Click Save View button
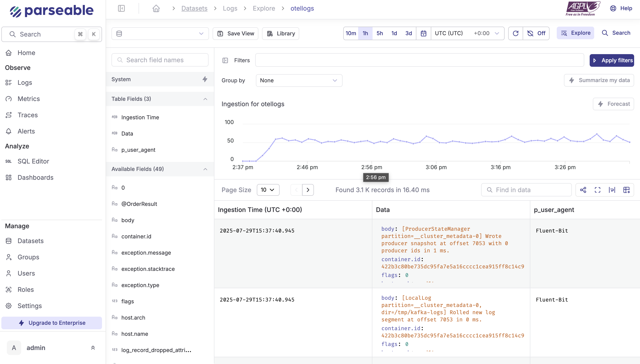Image resolution: width=640 pixels, height=364 pixels. (235, 34)
